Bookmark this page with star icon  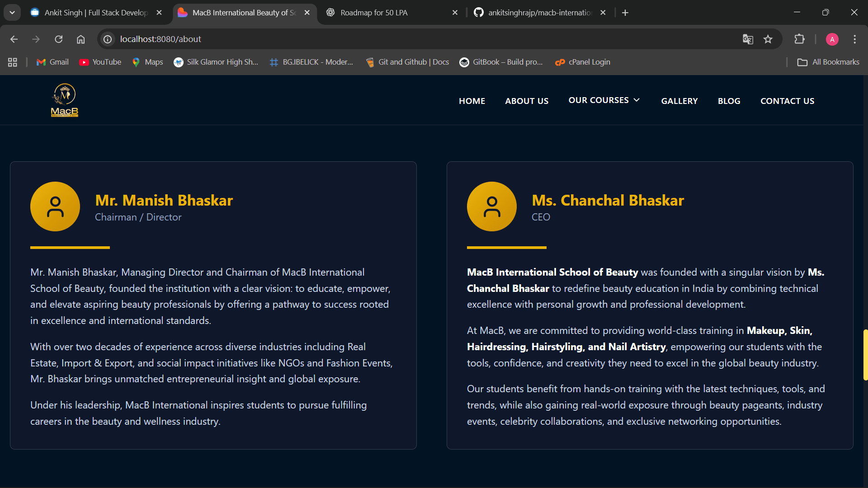coord(768,39)
